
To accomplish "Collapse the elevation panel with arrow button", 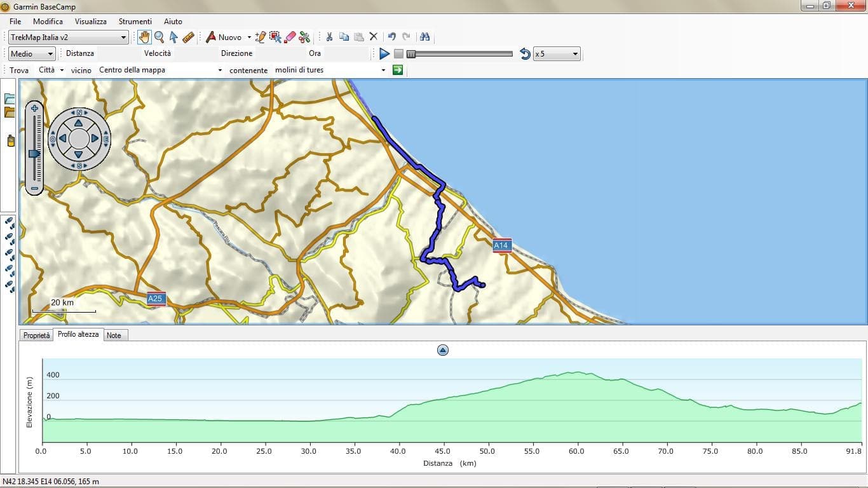I will 443,350.
